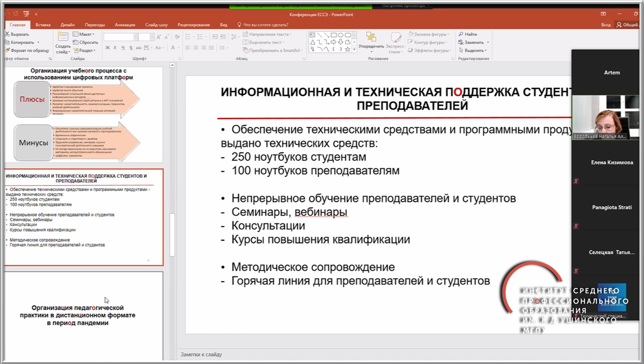This screenshot has width=644, height=364.
Task: Click the Сбросить slide reset icon
Action: click(x=75, y=43)
